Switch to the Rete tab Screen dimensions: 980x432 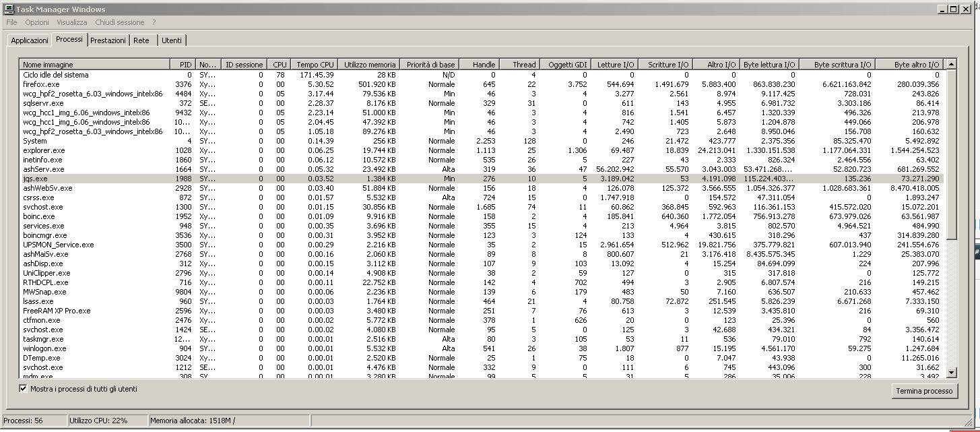point(141,40)
